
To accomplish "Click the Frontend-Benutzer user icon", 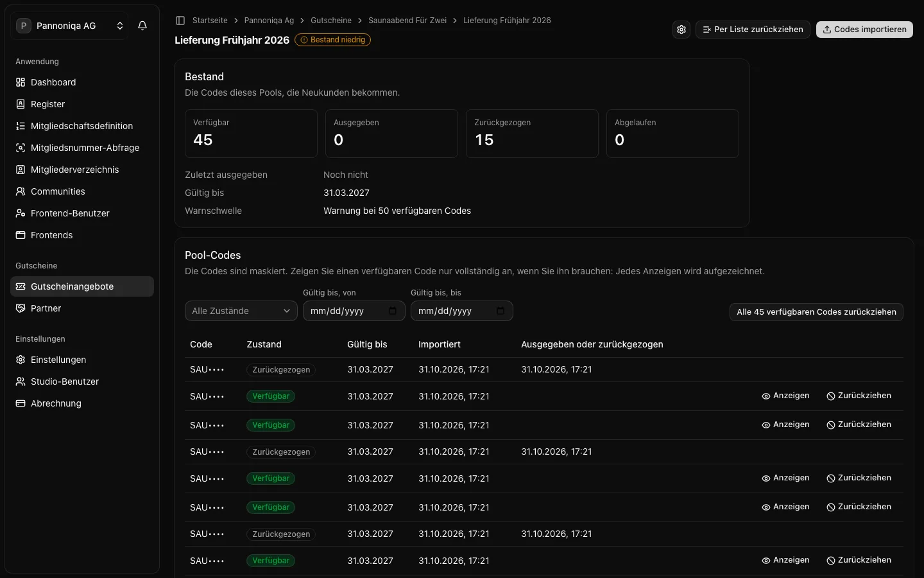I will coord(21,213).
